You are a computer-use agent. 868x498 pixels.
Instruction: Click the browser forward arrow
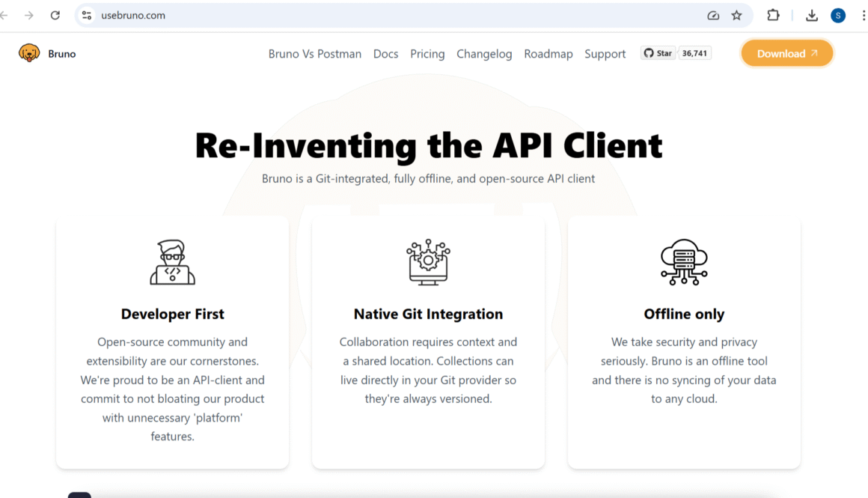[28, 16]
